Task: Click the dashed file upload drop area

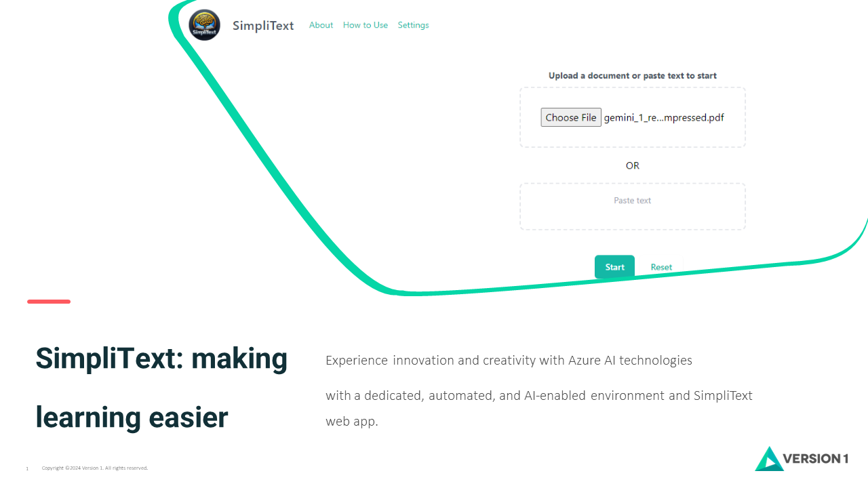Action: [x=633, y=117]
